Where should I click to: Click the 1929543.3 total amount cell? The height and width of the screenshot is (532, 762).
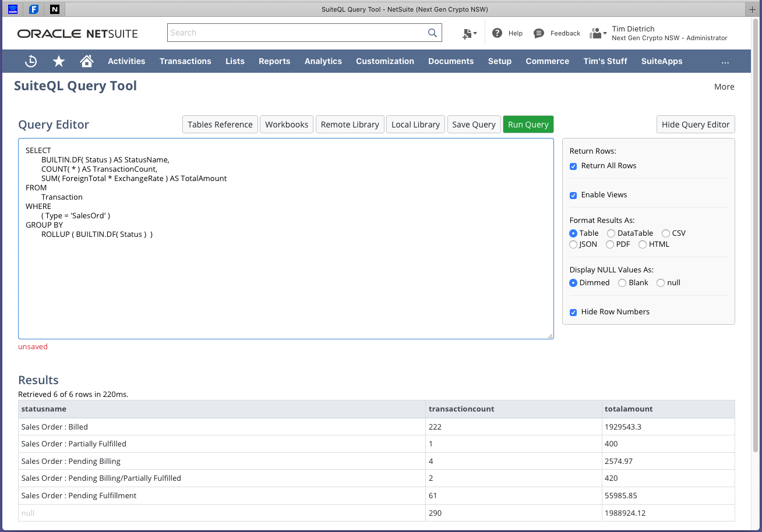click(x=668, y=427)
